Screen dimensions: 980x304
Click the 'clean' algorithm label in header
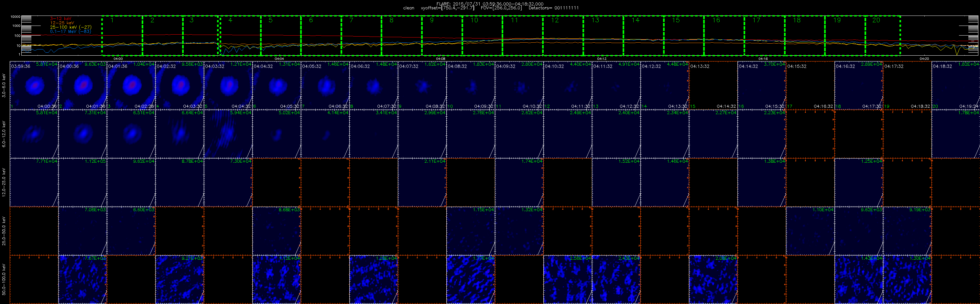(408, 8)
